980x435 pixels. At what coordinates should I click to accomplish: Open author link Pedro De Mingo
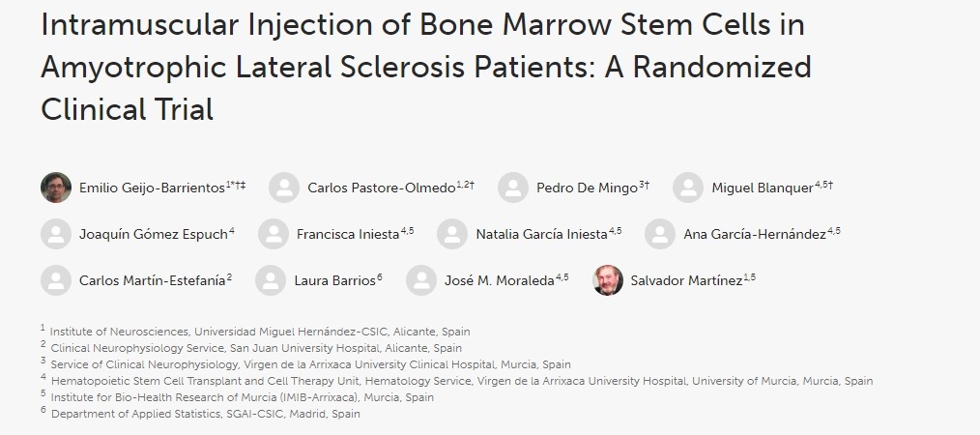pos(588,188)
